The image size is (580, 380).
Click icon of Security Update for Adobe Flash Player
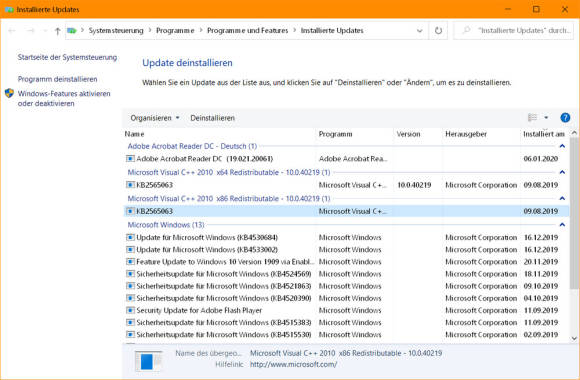(x=130, y=310)
